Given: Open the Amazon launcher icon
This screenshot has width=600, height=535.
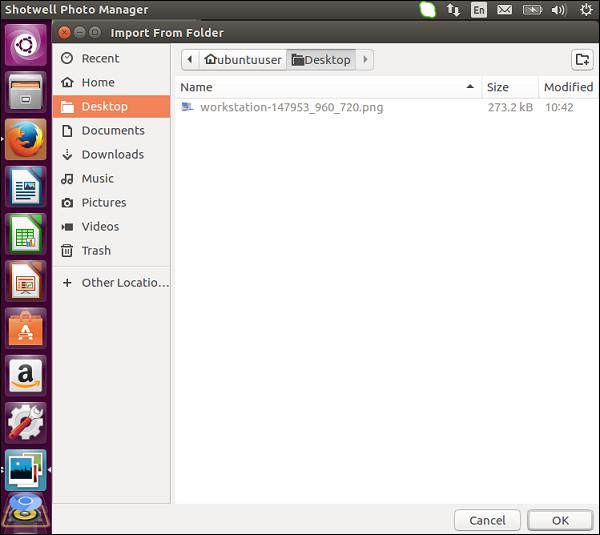Looking at the screenshot, I should point(25,376).
